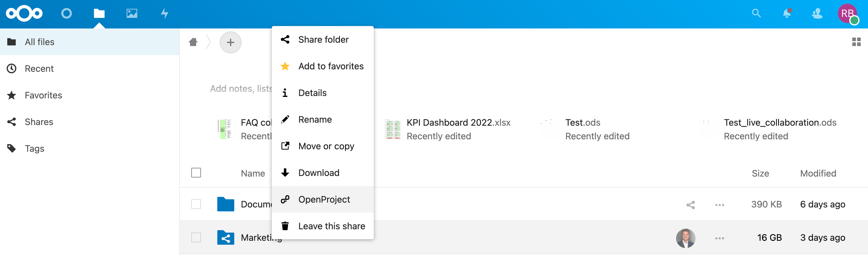
Task: Open the Activity lightning bolt icon
Action: click(x=164, y=14)
